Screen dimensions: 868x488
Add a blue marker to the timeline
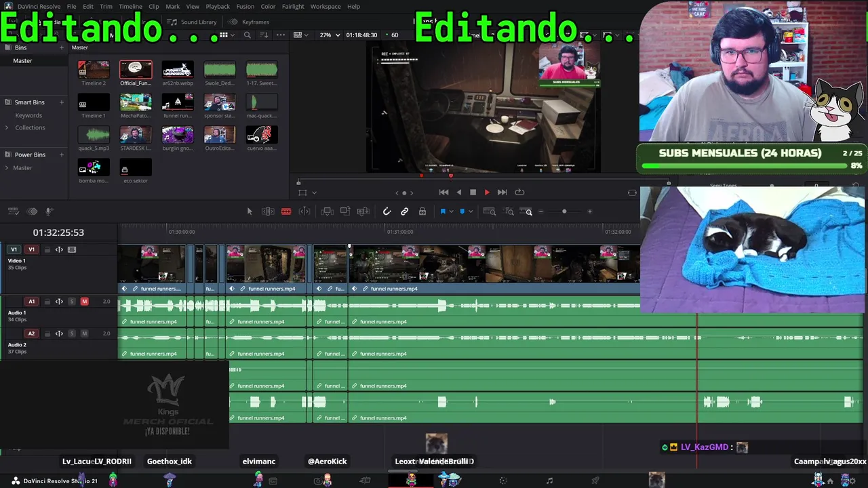pos(462,211)
